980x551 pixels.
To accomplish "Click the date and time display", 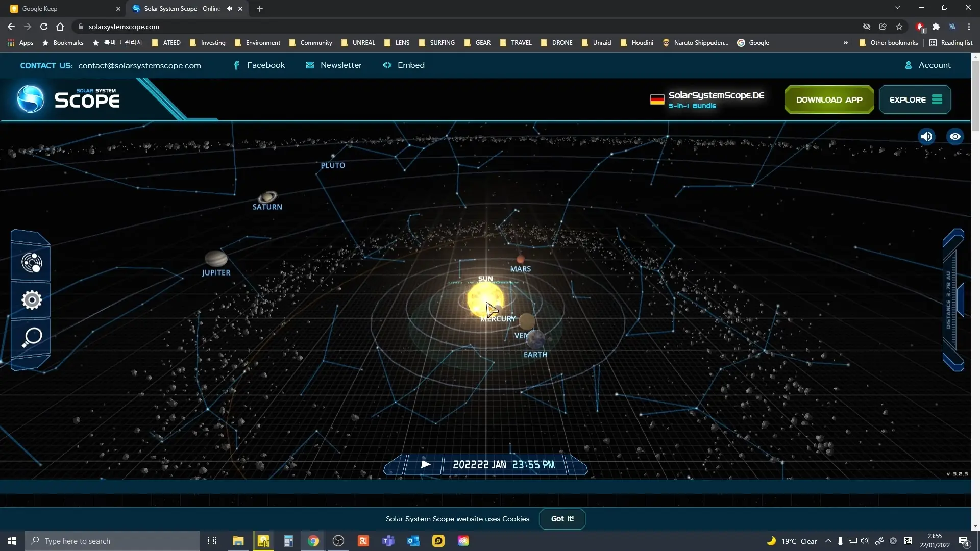I will (504, 465).
